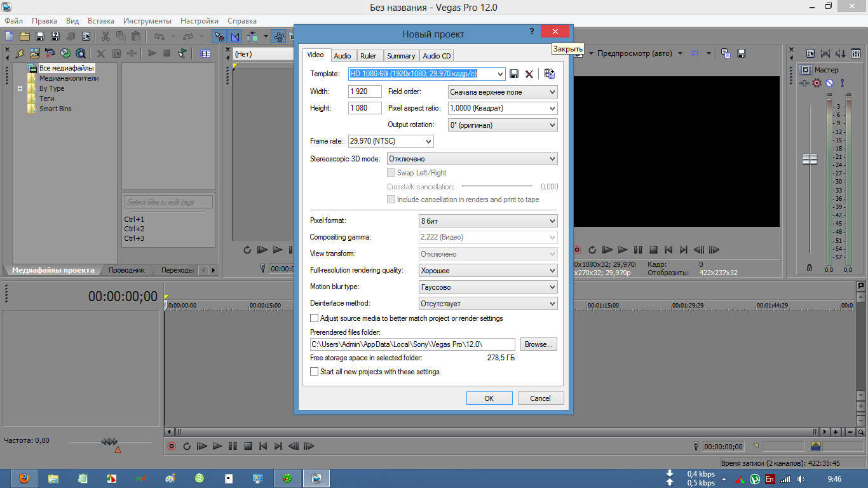Switch to the Audio tab
Image resolution: width=868 pixels, height=488 pixels.
[342, 56]
